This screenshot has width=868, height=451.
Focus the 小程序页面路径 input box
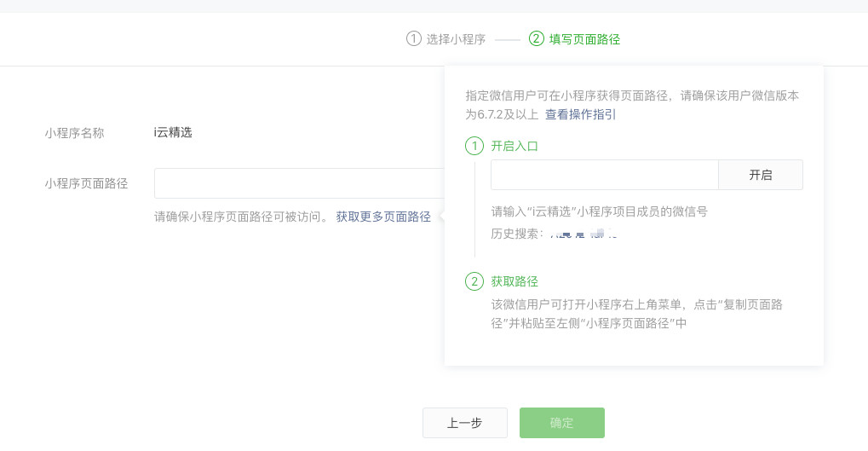point(300,183)
